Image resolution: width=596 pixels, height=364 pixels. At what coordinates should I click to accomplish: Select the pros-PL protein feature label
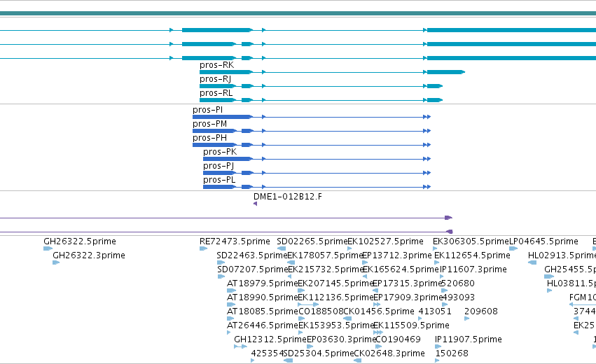click(219, 180)
